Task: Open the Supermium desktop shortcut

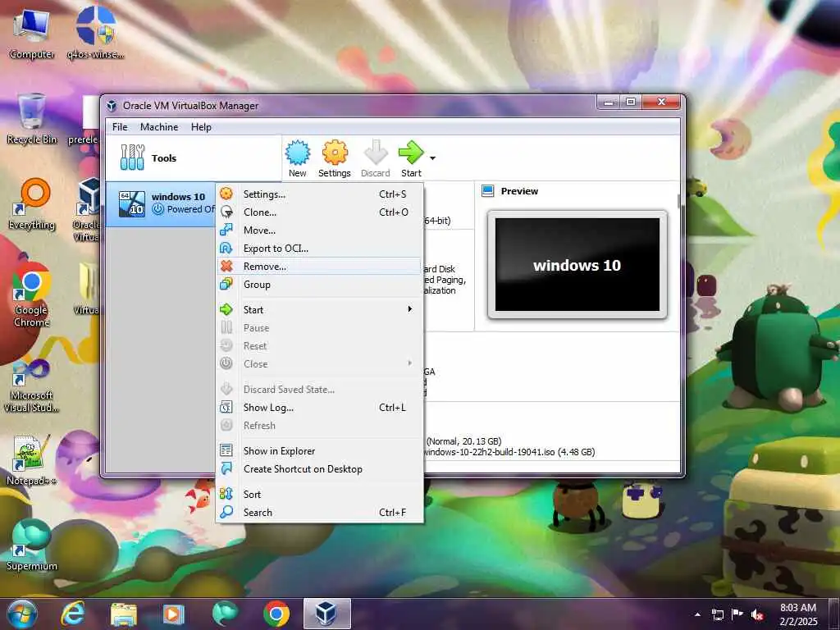Action: tap(32, 545)
